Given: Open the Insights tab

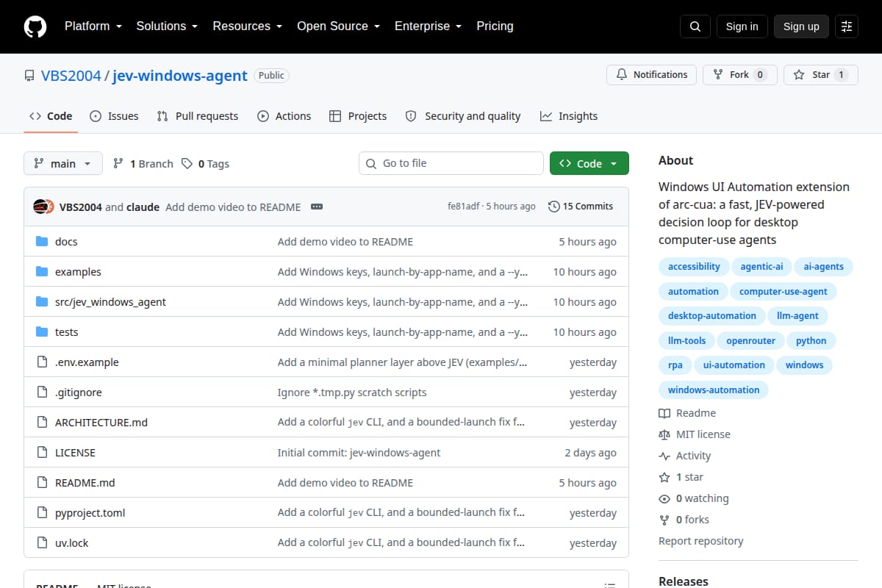Looking at the screenshot, I should [569, 116].
